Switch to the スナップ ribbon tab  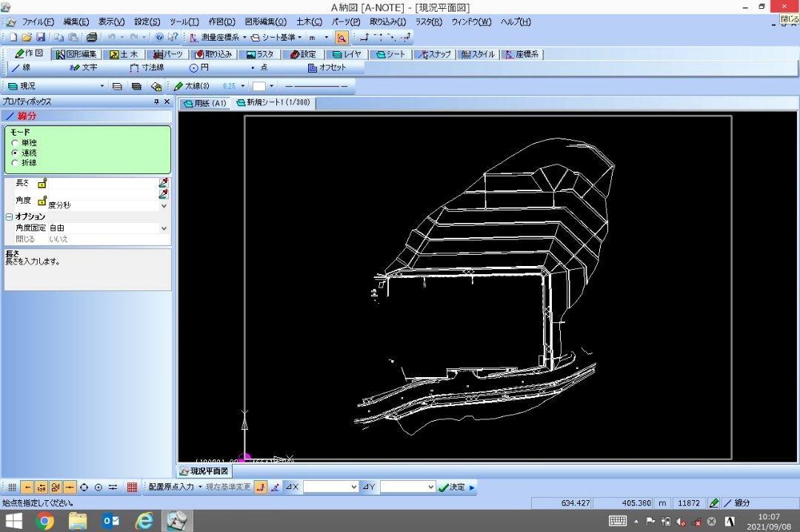pos(435,54)
